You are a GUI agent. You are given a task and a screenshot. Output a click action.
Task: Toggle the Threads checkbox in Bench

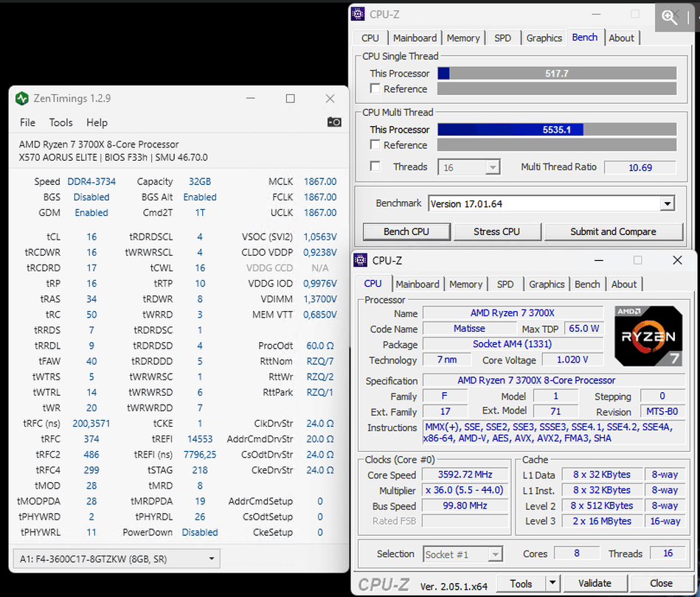pos(375,167)
